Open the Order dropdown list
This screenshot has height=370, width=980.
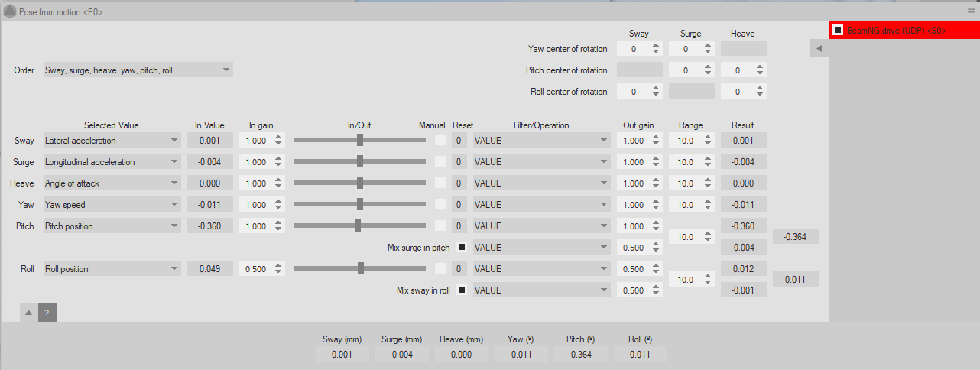138,70
